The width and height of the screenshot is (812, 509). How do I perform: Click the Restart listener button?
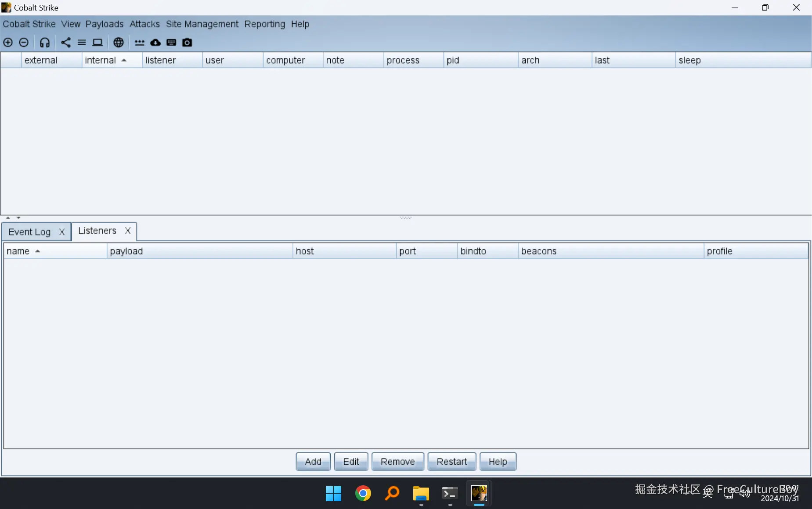452,462
